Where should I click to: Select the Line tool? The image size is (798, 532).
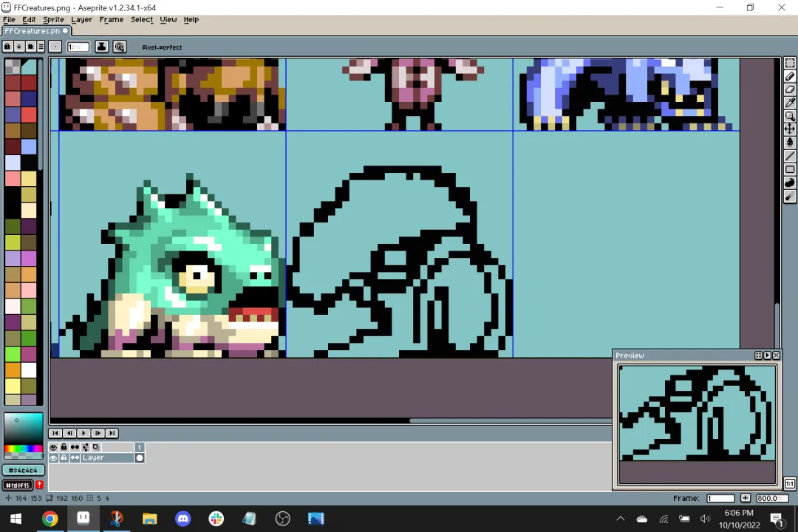[x=789, y=156]
